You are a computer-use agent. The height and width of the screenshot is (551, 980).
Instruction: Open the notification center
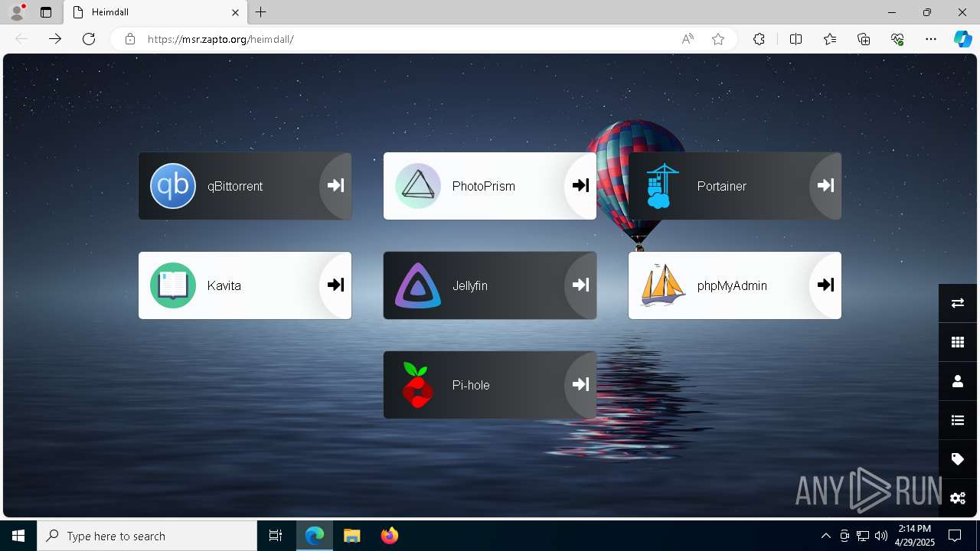point(955,536)
